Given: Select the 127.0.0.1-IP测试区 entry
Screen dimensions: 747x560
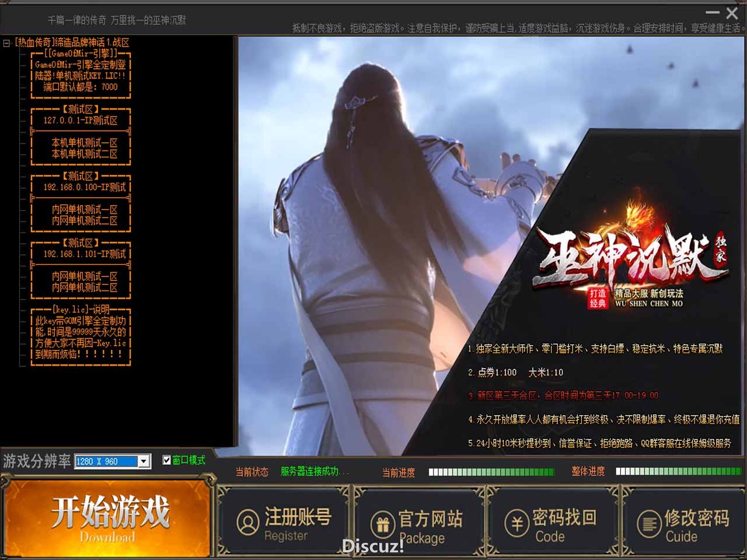Looking at the screenshot, I should [x=81, y=120].
